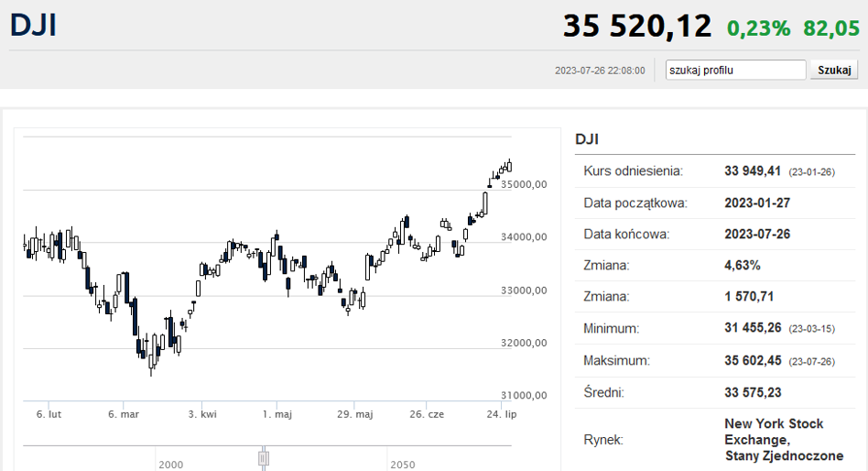The image size is (868, 471).
Task: Click the Szukaj button
Action: 834,70
